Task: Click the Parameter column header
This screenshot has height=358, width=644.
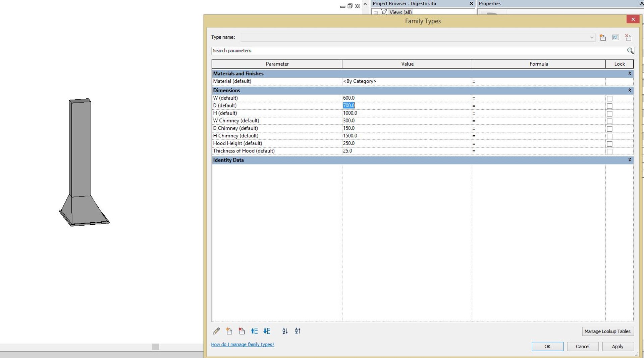Action: [277, 64]
